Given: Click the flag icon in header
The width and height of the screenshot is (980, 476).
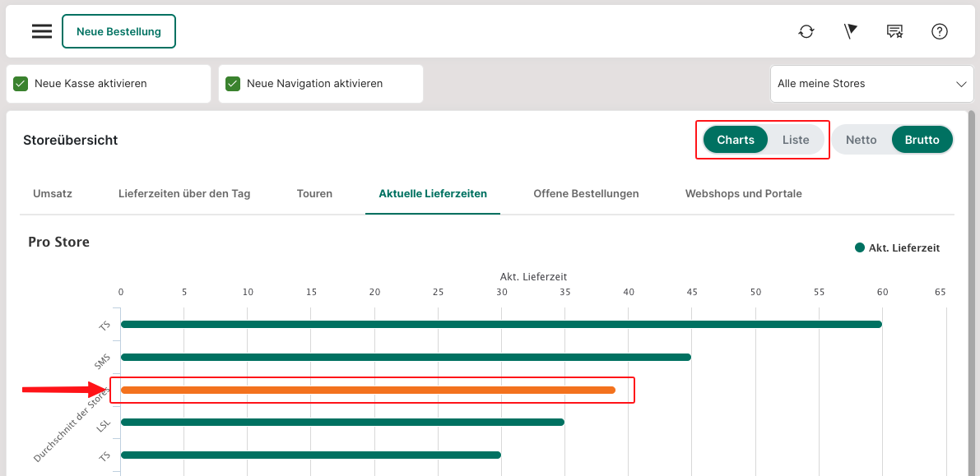Looking at the screenshot, I should 851,31.
